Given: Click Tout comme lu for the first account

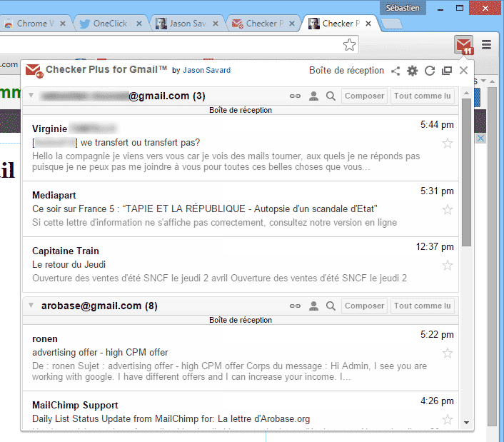Looking at the screenshot, I should pyautogui.click(x=423, y=96).
